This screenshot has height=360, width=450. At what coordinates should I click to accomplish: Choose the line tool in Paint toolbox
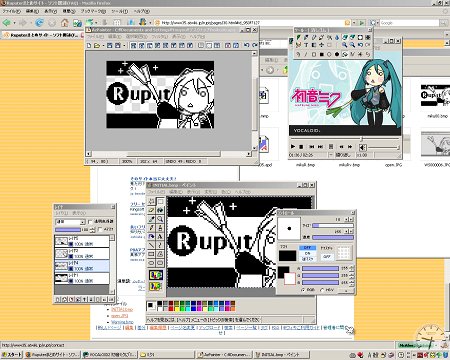tap(152, 245)
